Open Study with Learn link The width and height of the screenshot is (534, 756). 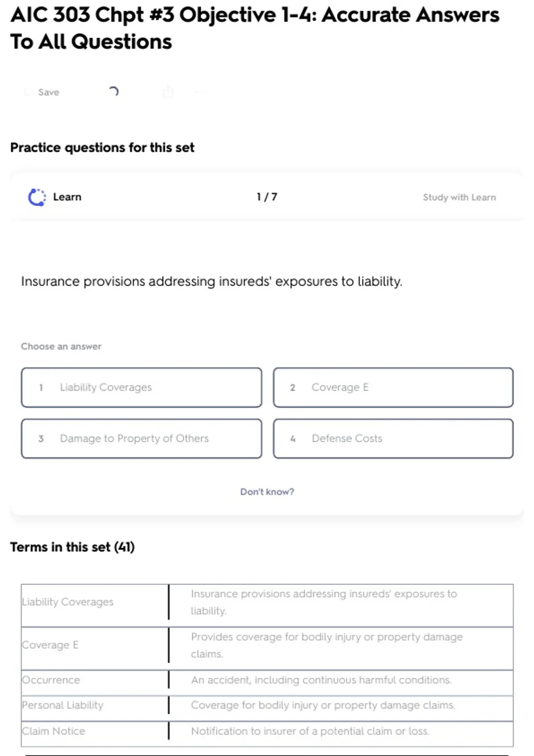point(459,197)
